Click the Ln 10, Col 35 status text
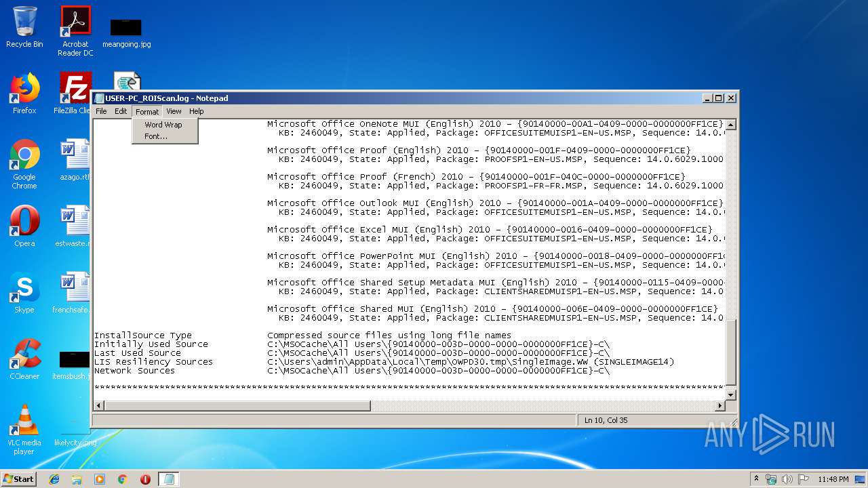 point(606,420)
